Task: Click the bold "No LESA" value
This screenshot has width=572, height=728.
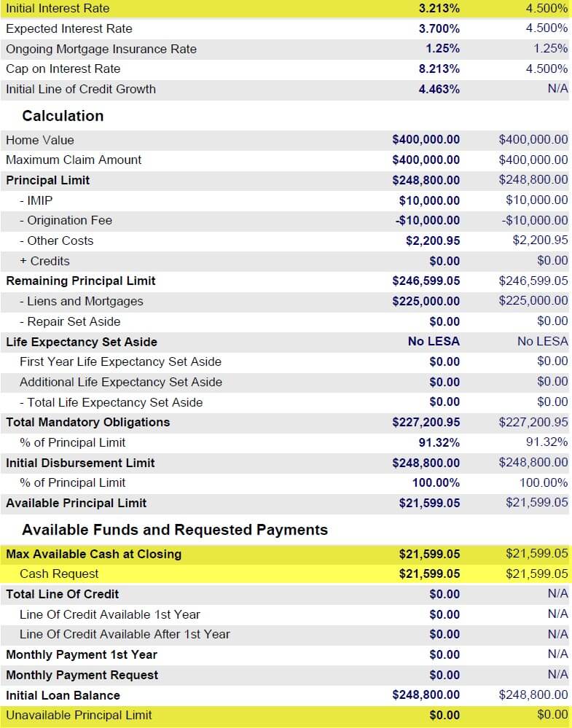Action: click(434, 342)
